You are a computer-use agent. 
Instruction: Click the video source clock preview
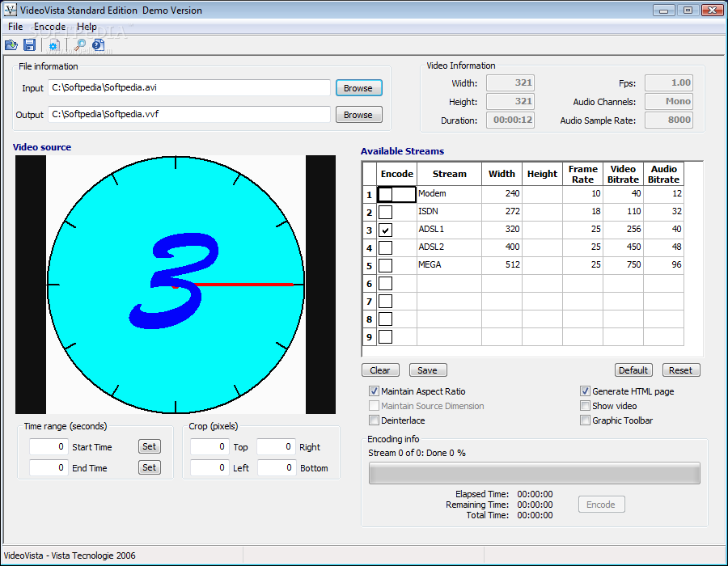coord(176,285)
